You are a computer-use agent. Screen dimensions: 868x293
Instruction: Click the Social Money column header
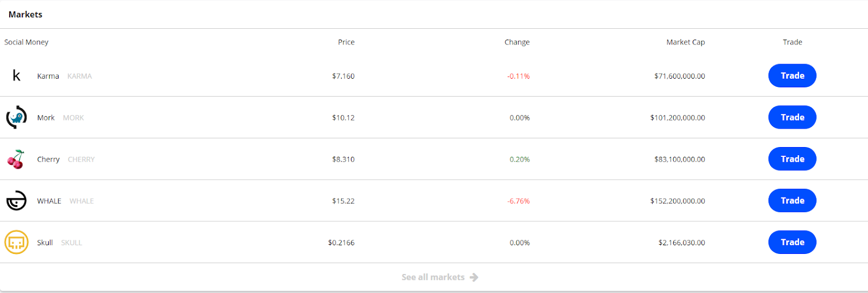point(27,42)
